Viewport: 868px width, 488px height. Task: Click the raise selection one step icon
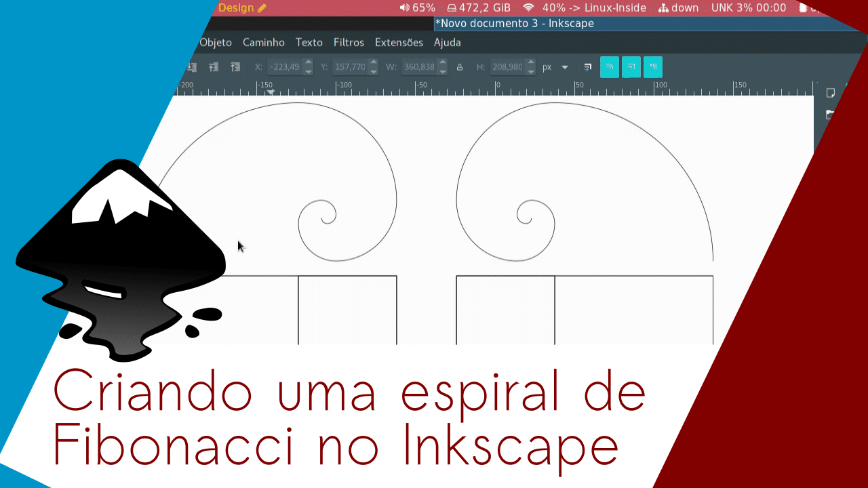[214, 67]
